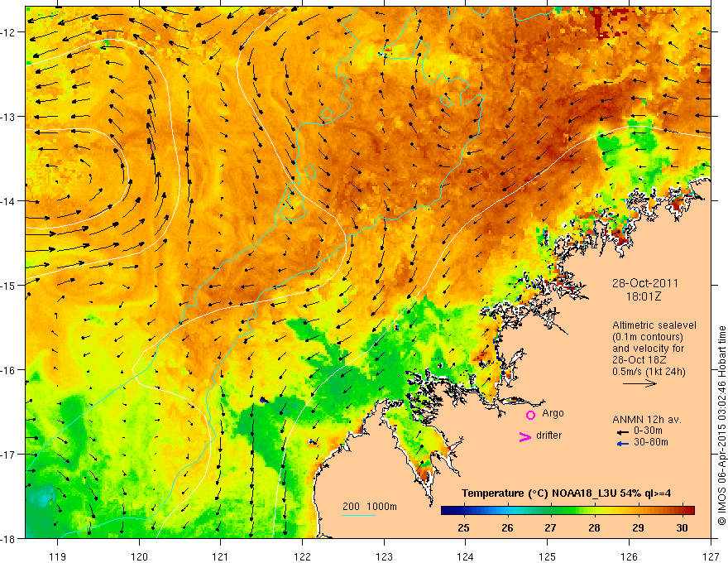Click the time text 18:01Z
Image resolution: width=728 pixels, height=563 pixels.
pyautogui.click(x=644, y=296)
